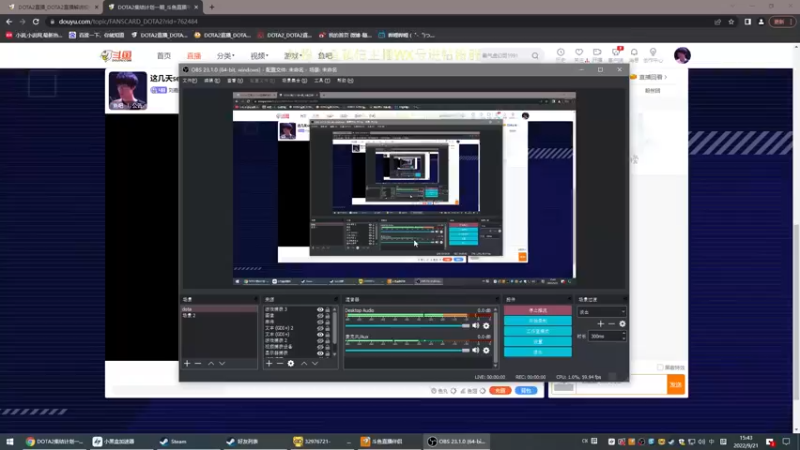
Task: Toggle visibility of third source row
Action: coord(320,322)
